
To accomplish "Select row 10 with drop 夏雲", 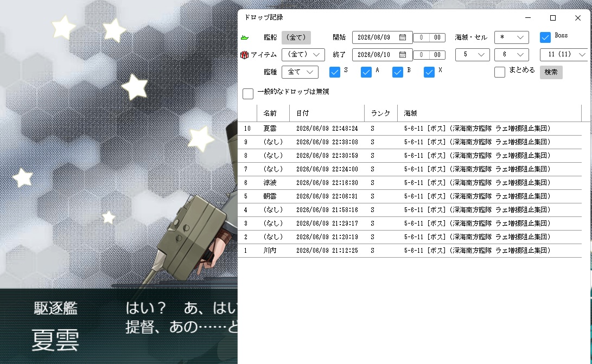I will pyautogui.click(x=409, y=129).
